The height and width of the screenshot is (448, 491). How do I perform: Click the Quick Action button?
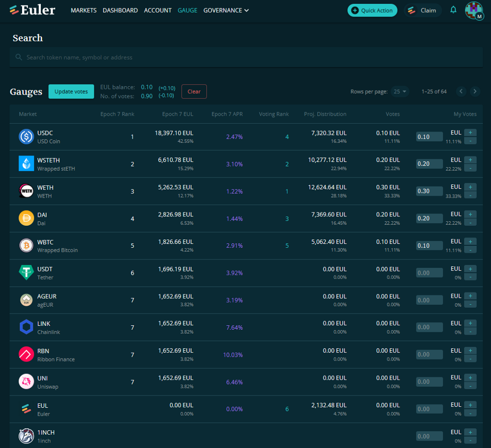[x=372, y=10]
